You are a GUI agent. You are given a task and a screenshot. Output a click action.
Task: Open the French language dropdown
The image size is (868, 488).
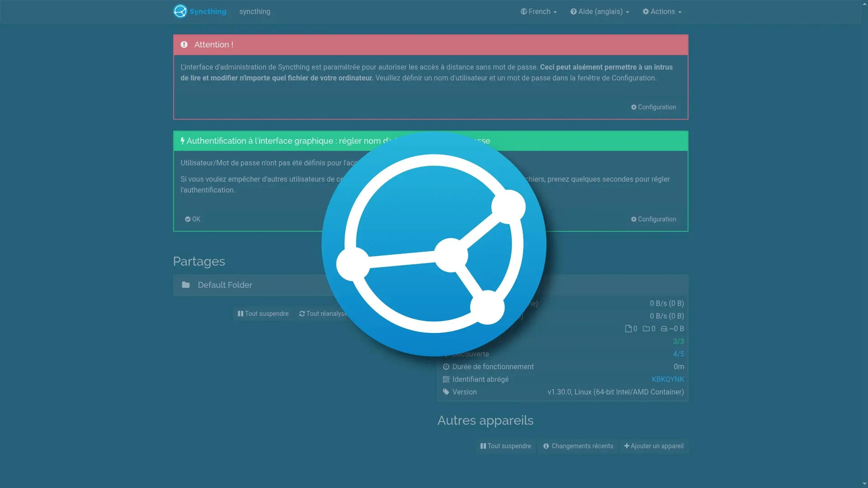pyautogui.click(x=538, y=11)
